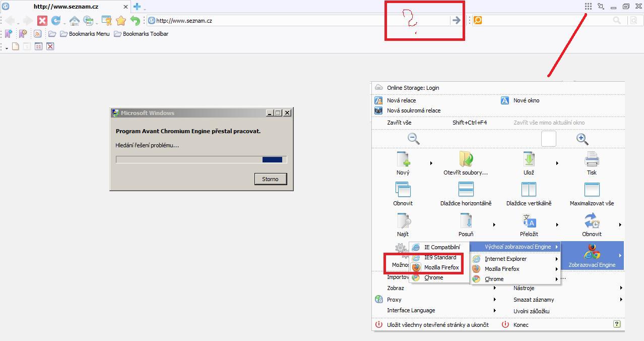Click the RSS feed icon in bookmarks bar
Image resolution: width=644 pixels, height=341 pixels.
pos(37,34)
